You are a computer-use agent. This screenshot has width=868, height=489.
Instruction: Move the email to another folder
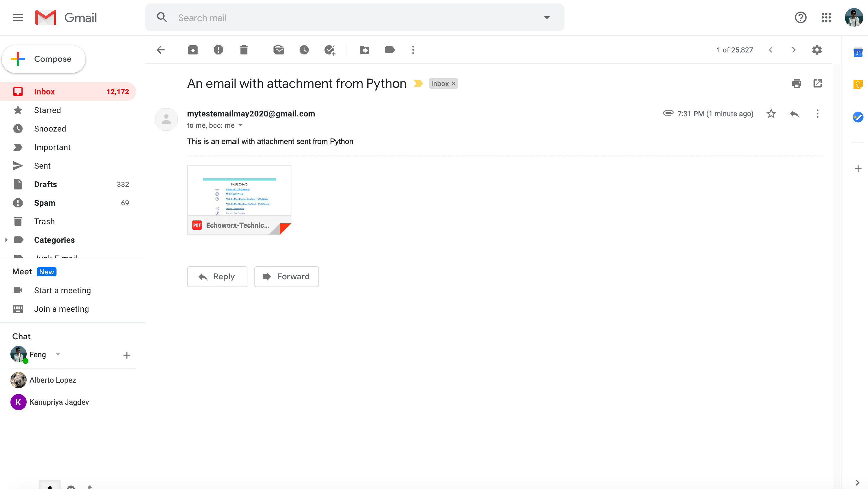364,50
